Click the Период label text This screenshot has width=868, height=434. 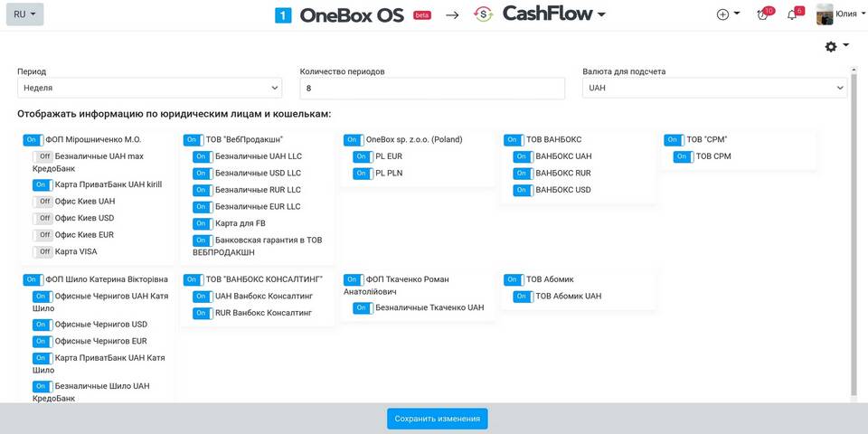(32, 71)
